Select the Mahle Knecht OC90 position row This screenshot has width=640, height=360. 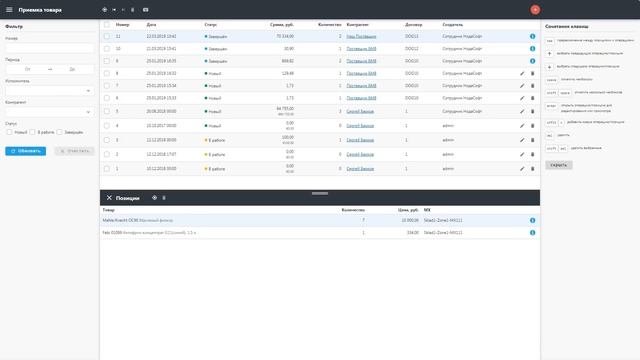point(320,220)
